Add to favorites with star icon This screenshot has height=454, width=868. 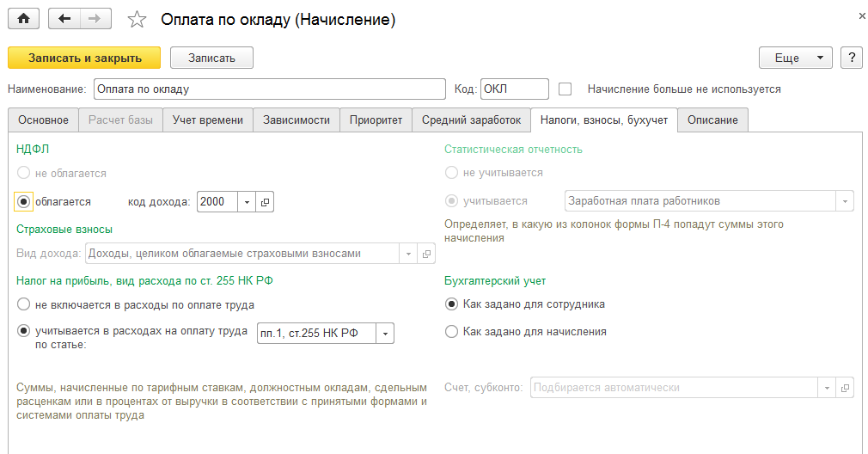pyautogui.click(x=137, y=20)
